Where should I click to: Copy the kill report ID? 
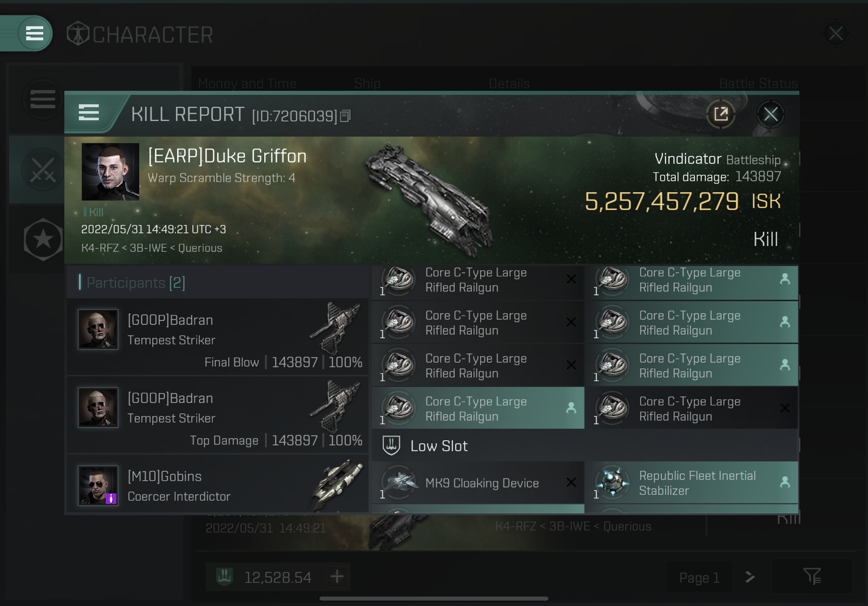[x=345, y=116]
